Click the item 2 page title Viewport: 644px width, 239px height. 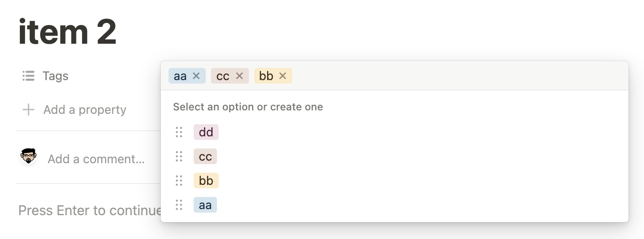click(x=67, y=32)
